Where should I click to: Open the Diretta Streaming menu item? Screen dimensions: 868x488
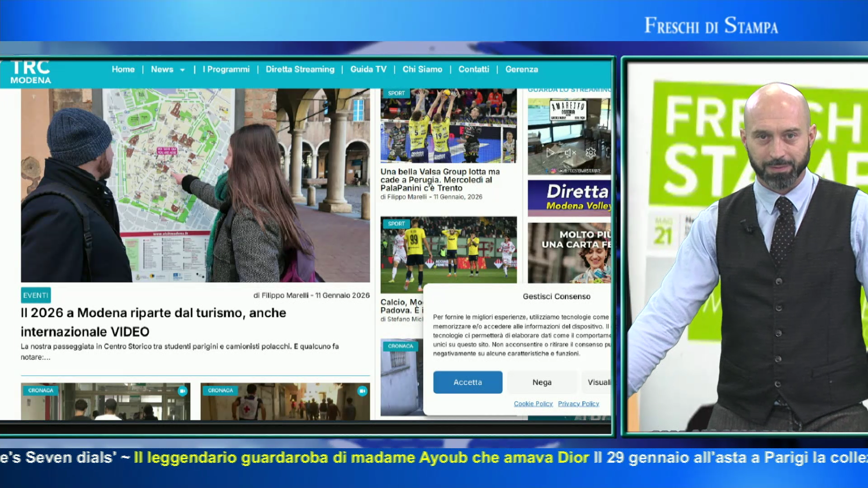[x=300, y=69]
